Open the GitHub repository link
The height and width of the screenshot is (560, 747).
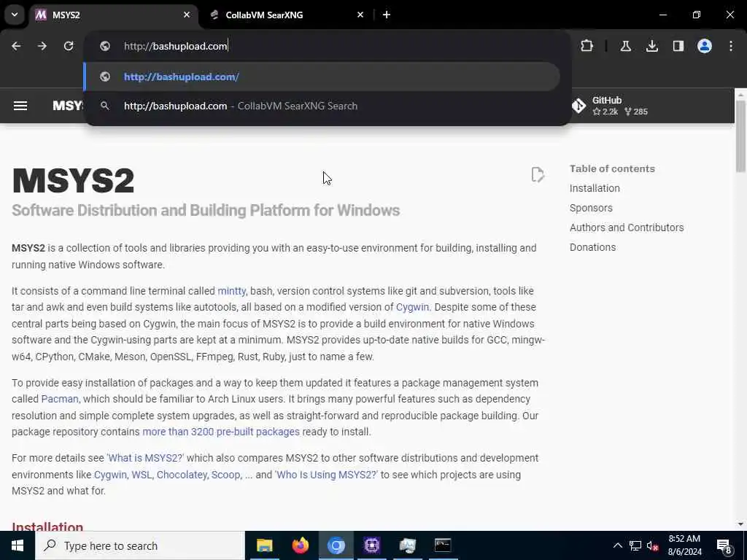[611, 106]
